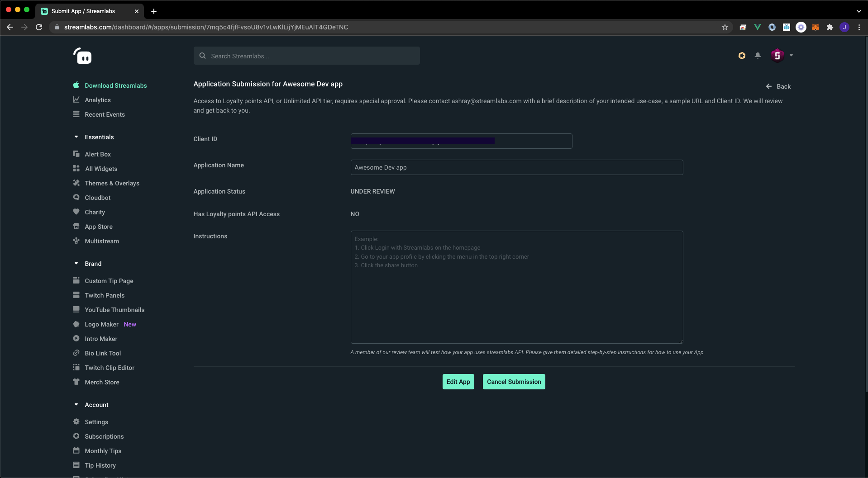Open Chrome extensions puzzle icon
Screen dimensions: 868x478
coord(830,27)
